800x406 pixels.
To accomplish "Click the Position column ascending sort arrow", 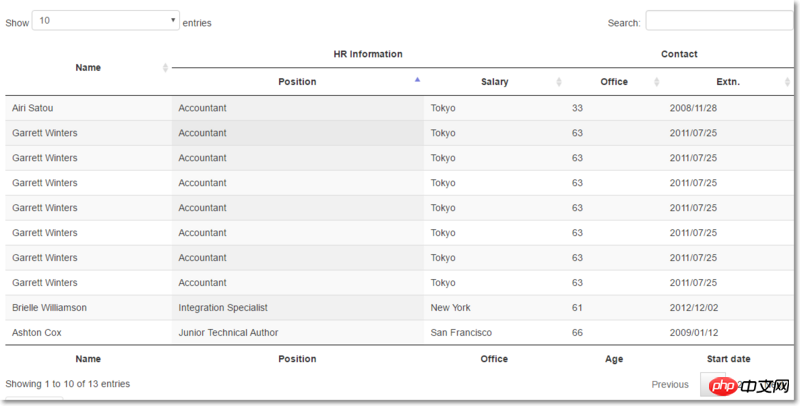I will pyautogui.click(x=417, y=80).
